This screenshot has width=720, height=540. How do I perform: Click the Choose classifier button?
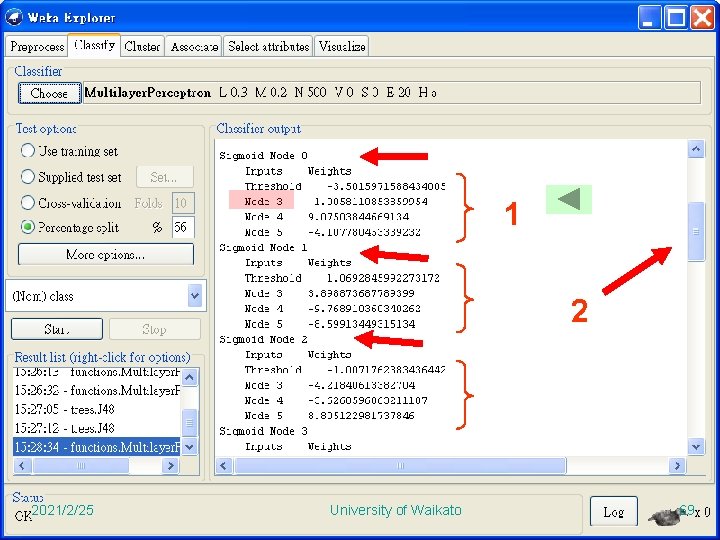coord(50,93)
